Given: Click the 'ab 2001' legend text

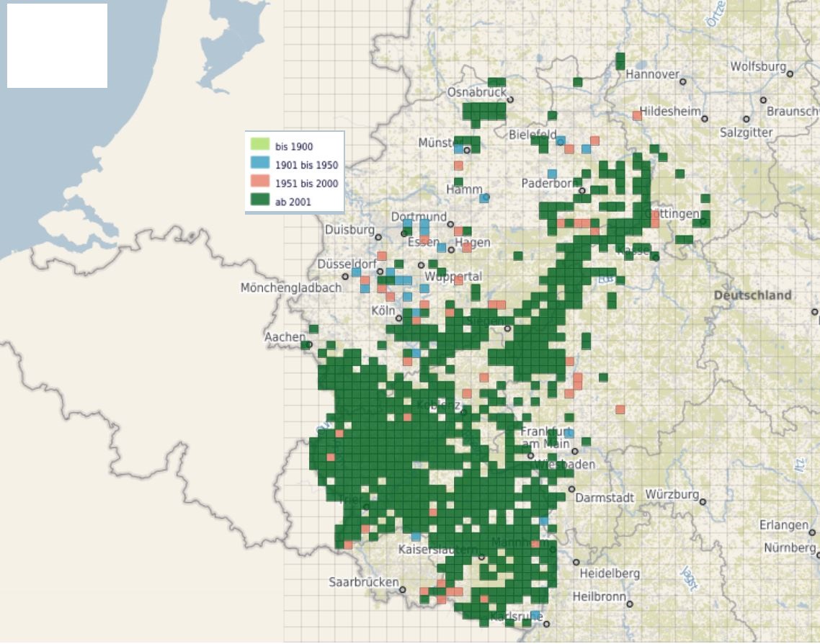Looking at the screenshot, I should 293,202.
